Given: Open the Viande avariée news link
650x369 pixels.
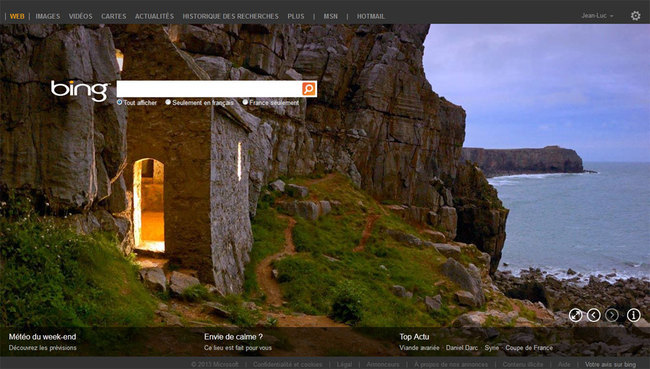Looking at the screenshot, I should (x=419, y=348).
